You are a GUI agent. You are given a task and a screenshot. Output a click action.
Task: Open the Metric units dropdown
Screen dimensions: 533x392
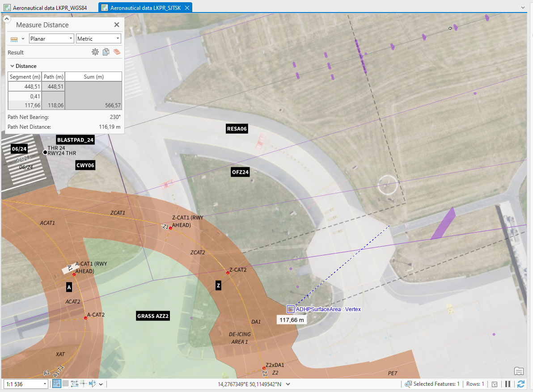tap(98, 39)
